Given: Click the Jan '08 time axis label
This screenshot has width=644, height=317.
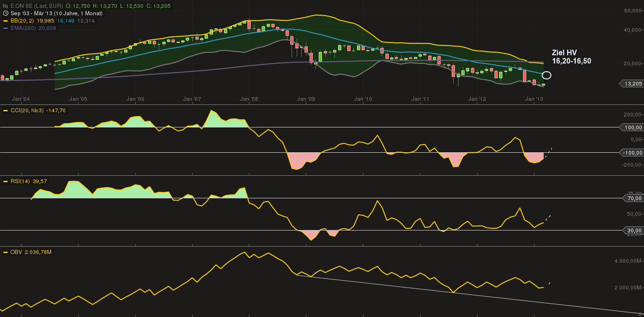Looking at the screenshot, I should [x=249, y=99].
